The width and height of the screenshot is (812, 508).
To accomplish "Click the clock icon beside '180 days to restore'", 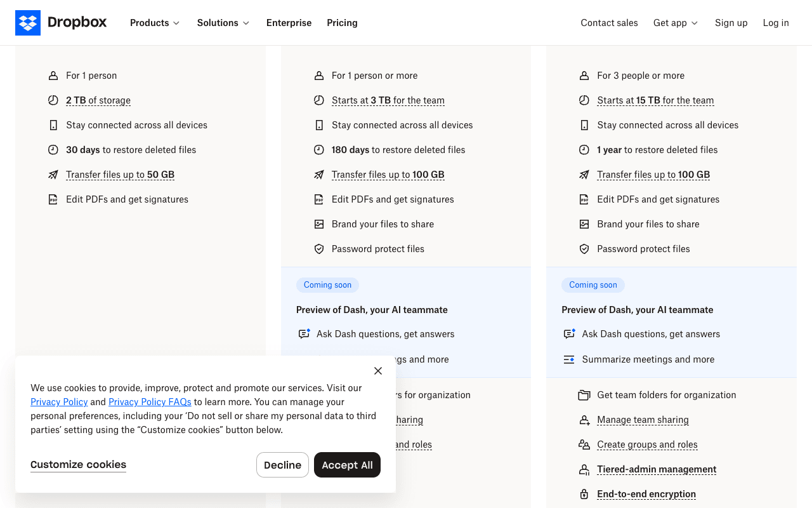I will click(x=319, y=150).
